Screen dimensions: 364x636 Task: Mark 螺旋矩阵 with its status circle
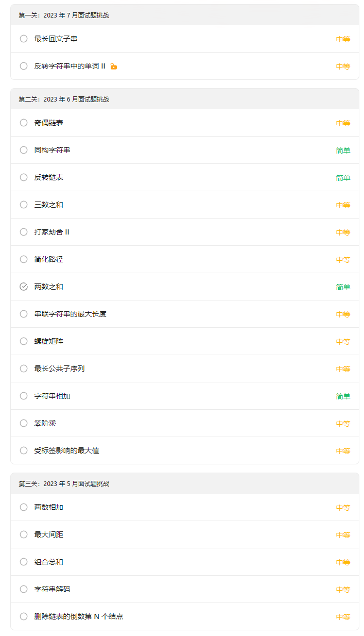coord(24,341)
